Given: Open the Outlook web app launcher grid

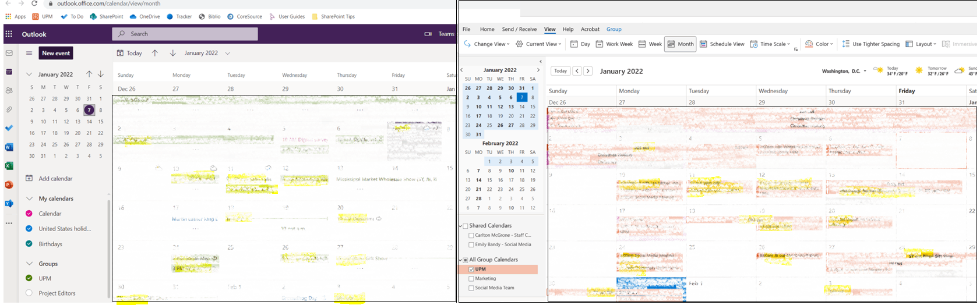Looking at the screenshot, I should tap(9, 34).
